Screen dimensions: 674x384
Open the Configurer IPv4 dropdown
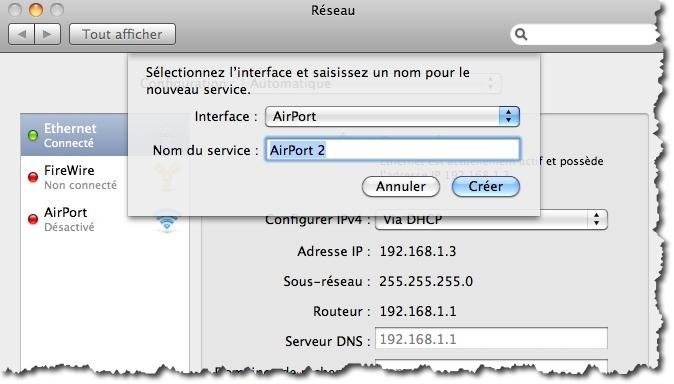click(x=491, y=220)
